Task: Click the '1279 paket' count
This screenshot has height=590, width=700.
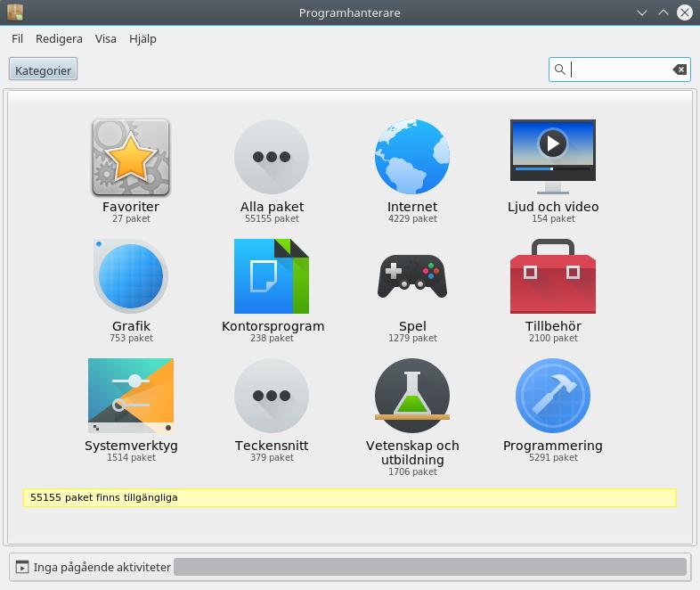Action: [412, 338]
